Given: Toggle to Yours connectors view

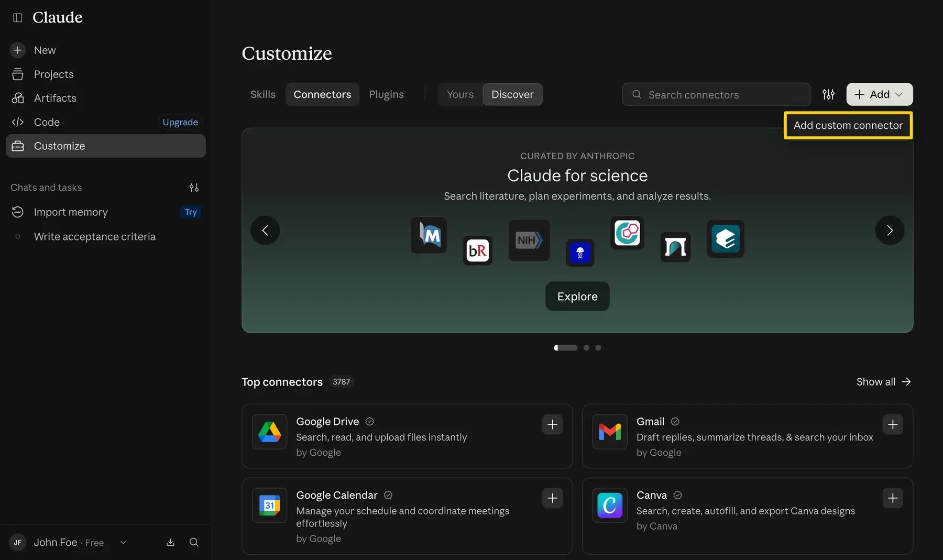Looking at the screenshot, I should [x=460, y=94].
